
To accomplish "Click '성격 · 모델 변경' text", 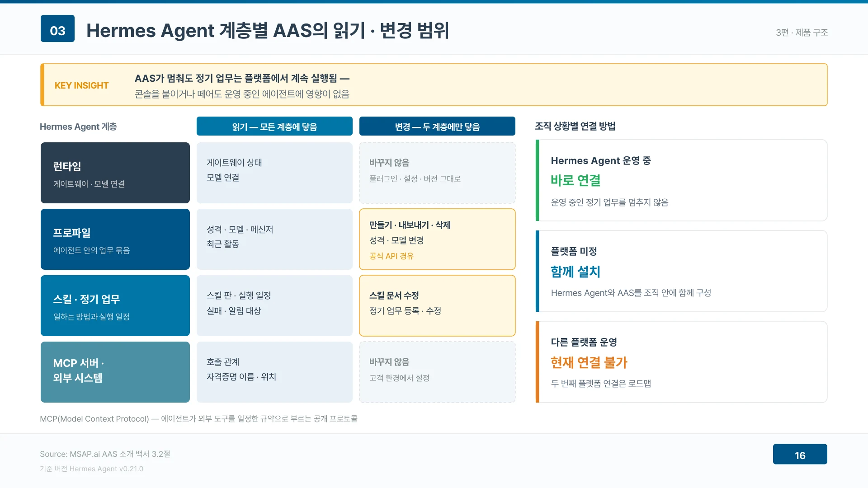I will 396,240.
